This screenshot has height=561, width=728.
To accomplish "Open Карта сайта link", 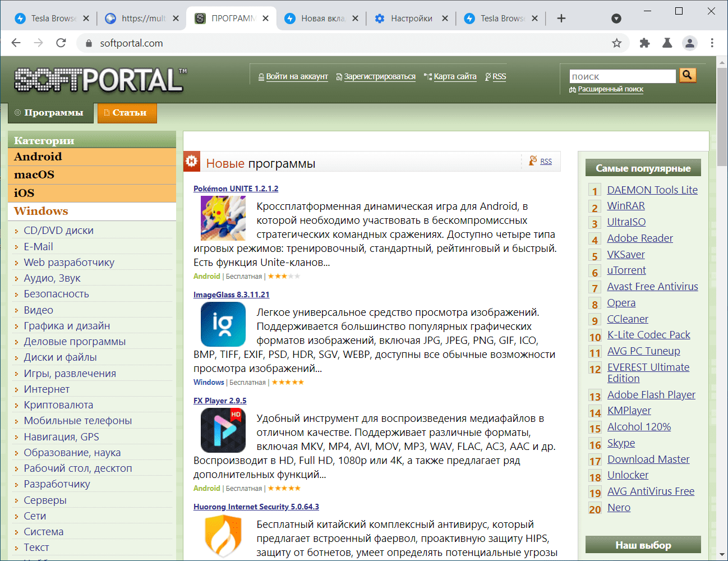I will pos(455,76).
